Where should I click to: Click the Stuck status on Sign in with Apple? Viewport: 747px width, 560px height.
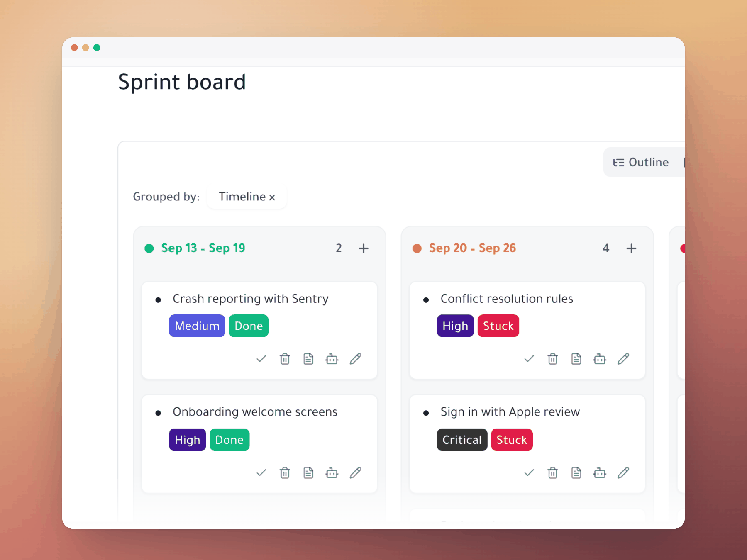pos(512,440)
